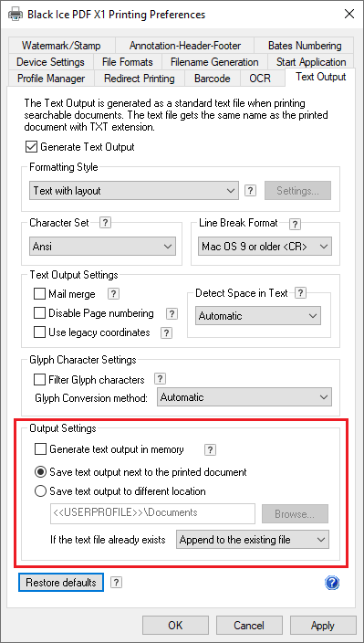This screenshot has width=364, height=643.
Task: Open the Watermark/Stamp tab
Action: click(61, 46)
